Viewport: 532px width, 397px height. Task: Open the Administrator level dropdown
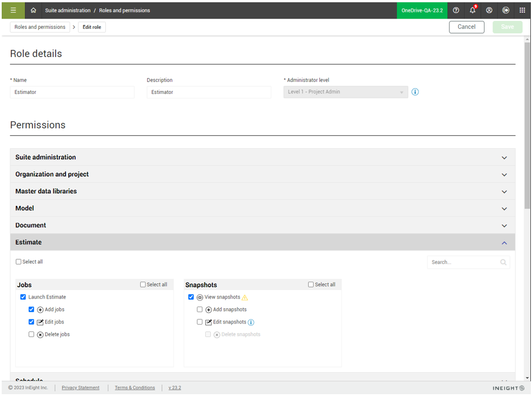coord(345,92)
